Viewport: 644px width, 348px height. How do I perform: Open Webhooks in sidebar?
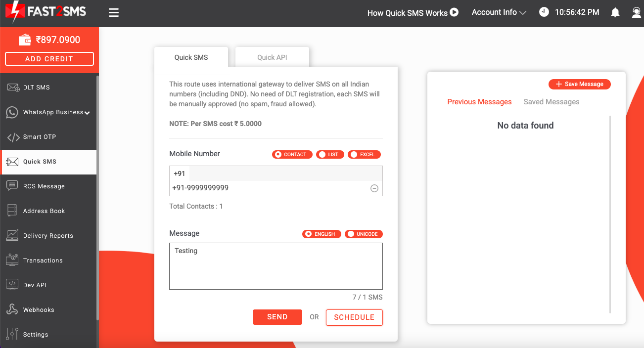[x=48, y=310]
